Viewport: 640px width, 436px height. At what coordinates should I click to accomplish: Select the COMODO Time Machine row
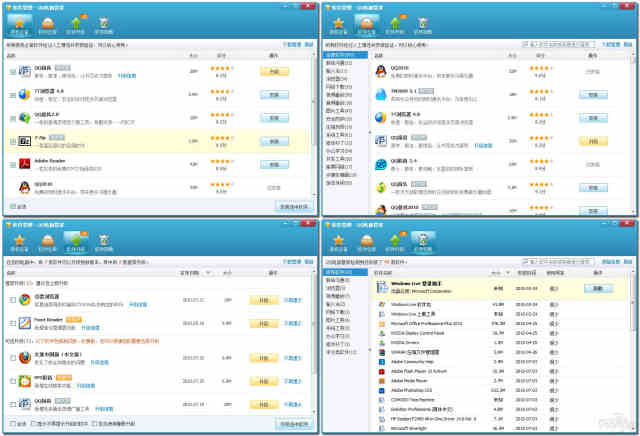(x=502, y=400)
